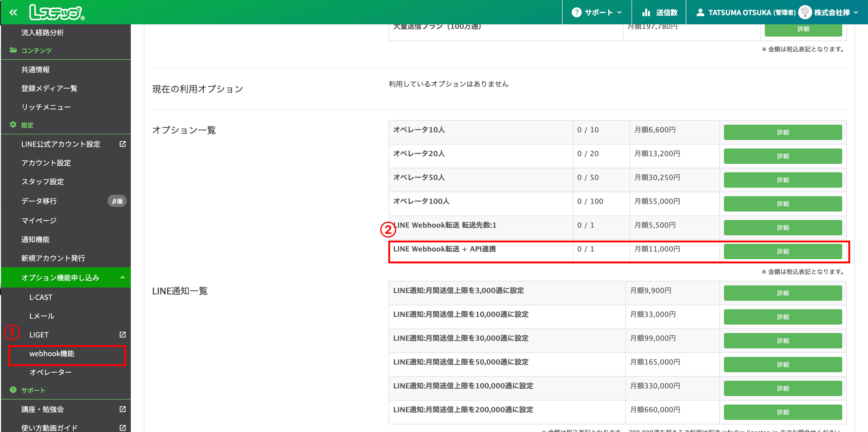Open L-CAST submenu item

click(41, 297)
